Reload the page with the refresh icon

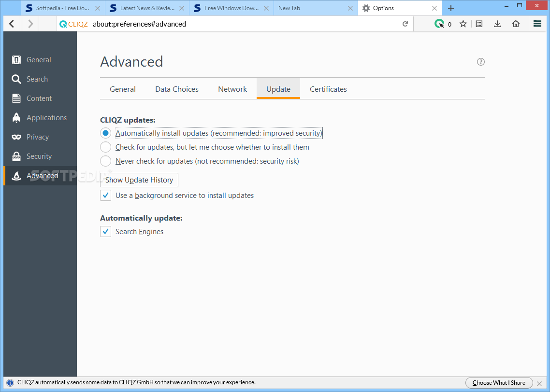click(x=405, y=24)
